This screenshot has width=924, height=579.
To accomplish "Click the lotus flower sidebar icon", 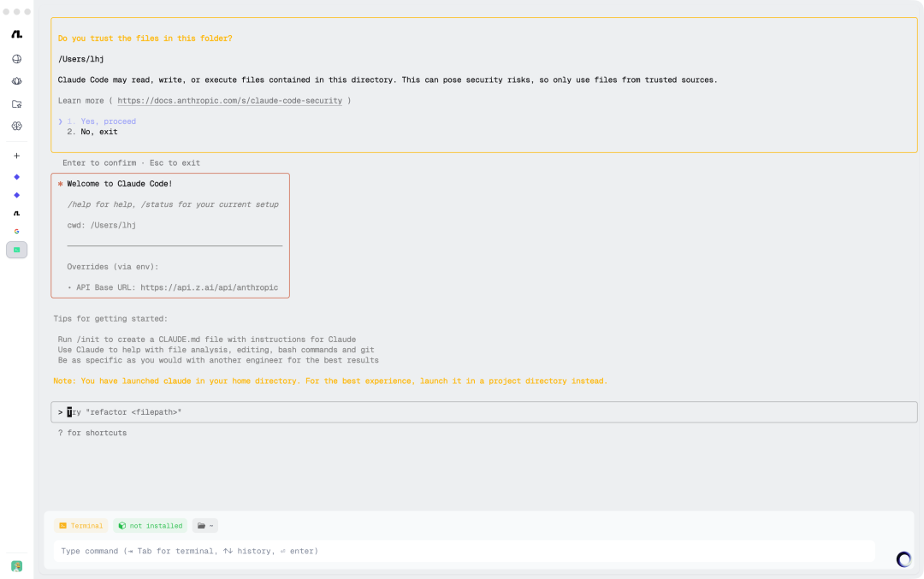I will point(16,81).
